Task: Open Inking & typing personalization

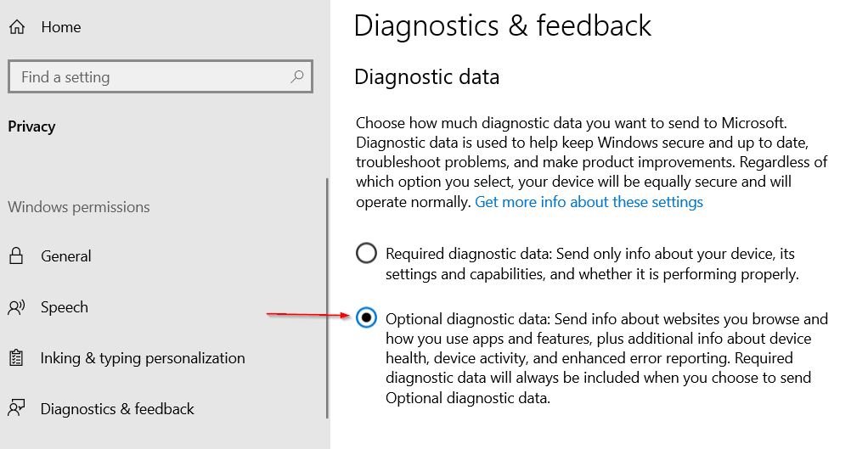Action: click(x=143, y=358)
